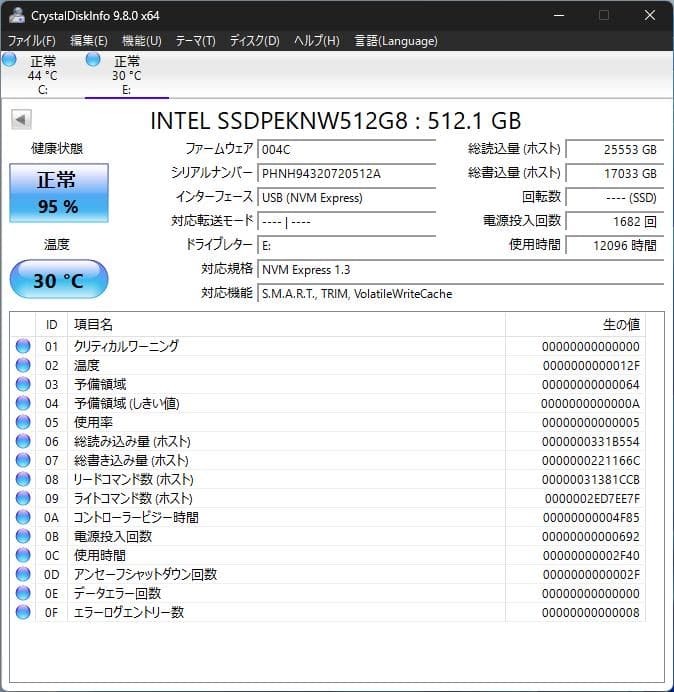Click the ID column header
674x692 pixels.
point(52,325)
